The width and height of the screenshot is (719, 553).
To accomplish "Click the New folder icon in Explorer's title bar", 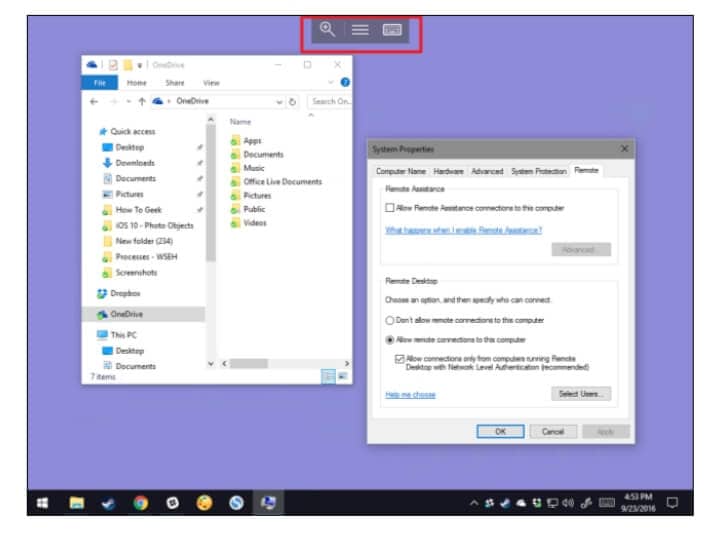I will click(x=127, y=65).
